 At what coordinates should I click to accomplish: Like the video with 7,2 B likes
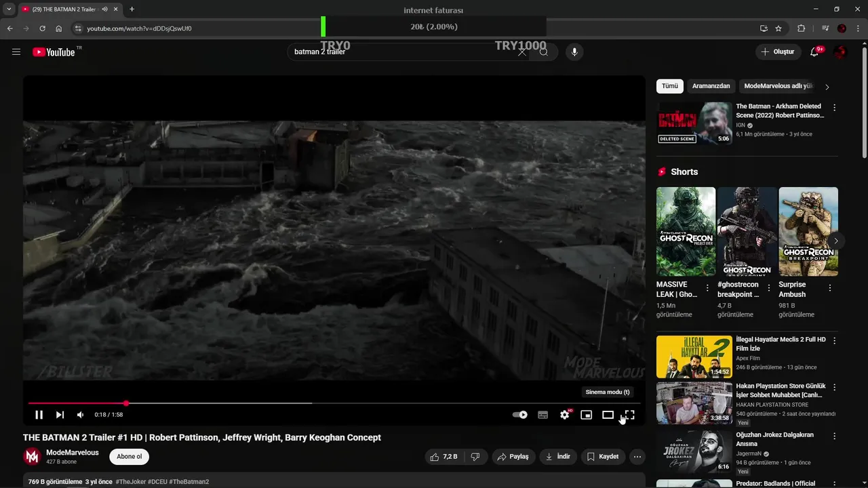[443, 457]
